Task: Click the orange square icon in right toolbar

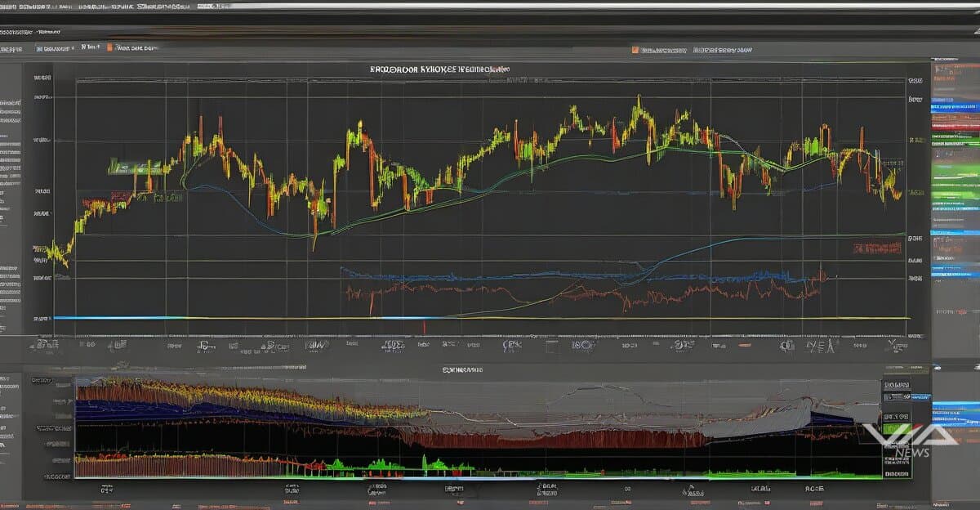Action: tap(635, 50)
